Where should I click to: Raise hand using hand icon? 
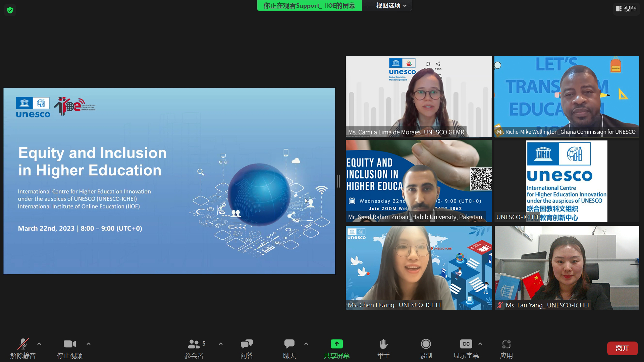tap(383, 345)
